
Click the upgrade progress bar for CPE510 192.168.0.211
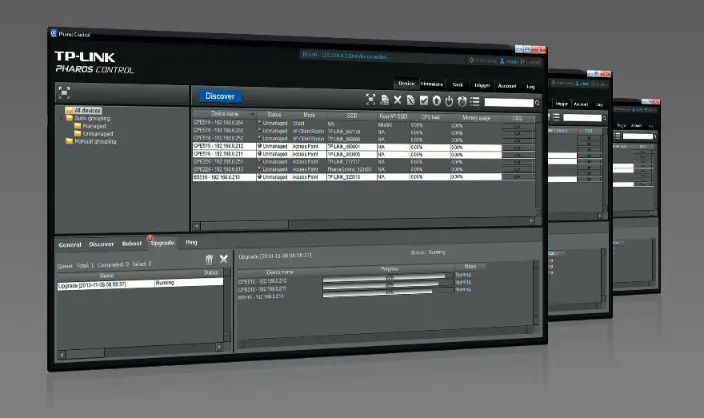(x=389, y=285)
